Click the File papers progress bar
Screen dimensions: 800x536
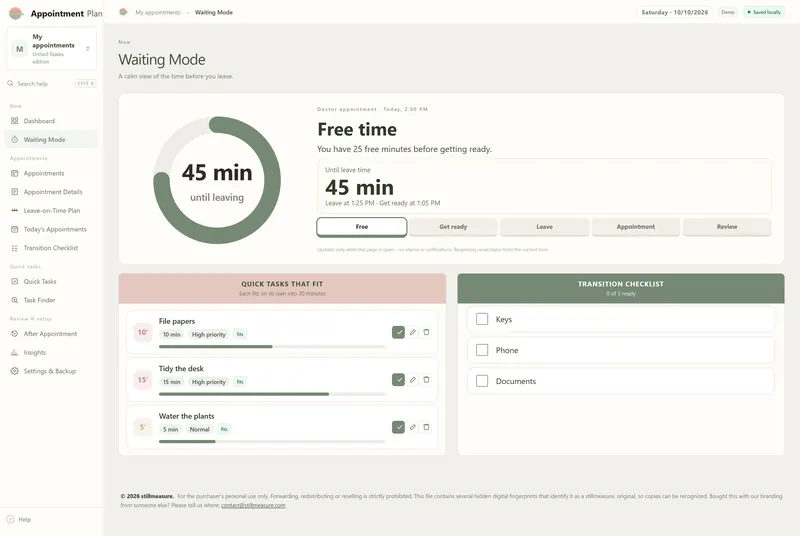[272, 346]
